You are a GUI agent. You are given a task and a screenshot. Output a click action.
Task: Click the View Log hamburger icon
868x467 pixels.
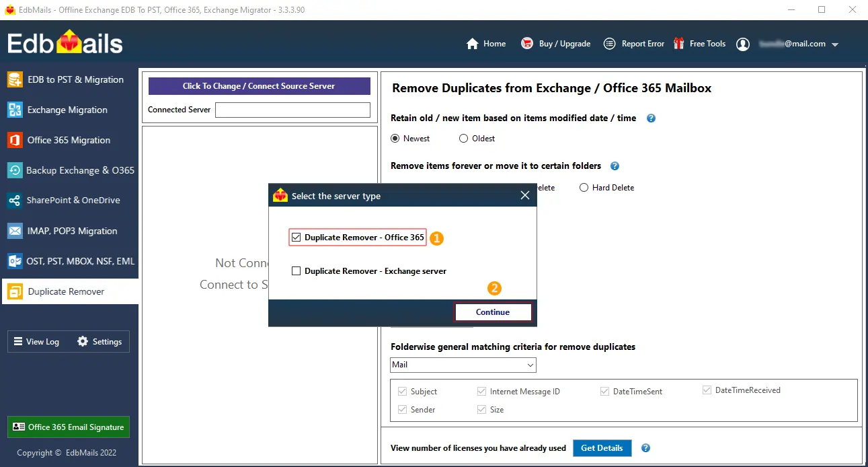pos(18,341)
